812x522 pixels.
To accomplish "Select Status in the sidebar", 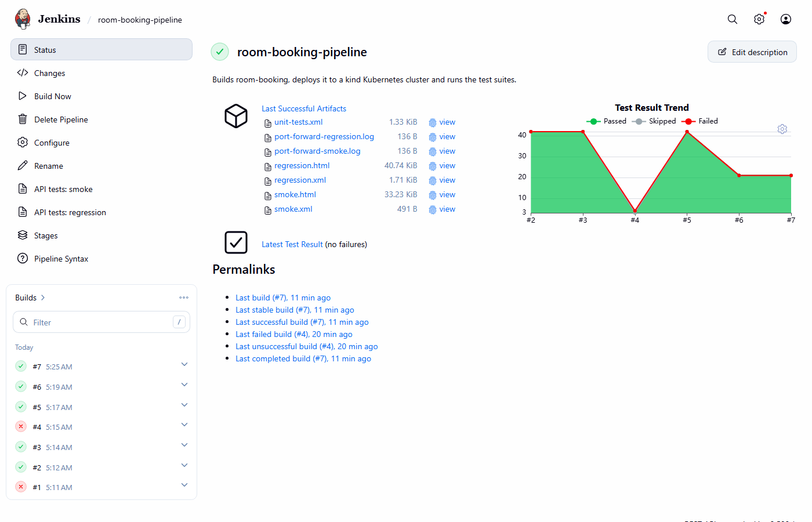I will coord(101,49).
